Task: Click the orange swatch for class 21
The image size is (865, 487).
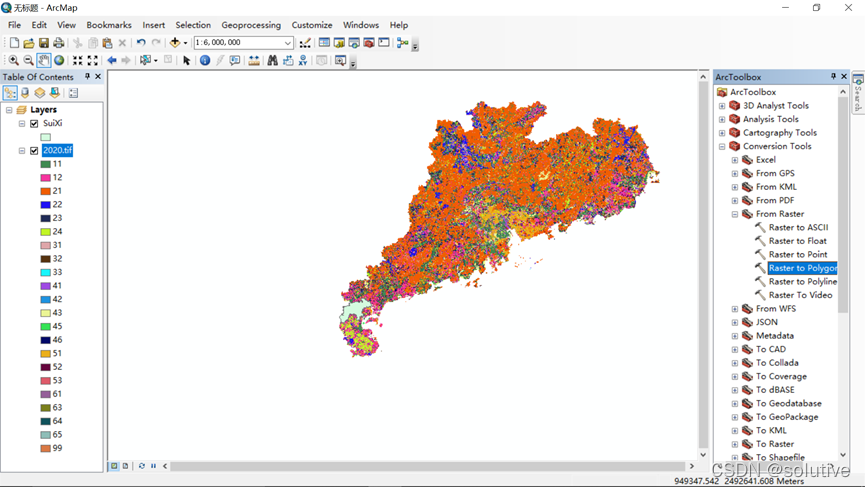Action: click(x=46, y=191)
